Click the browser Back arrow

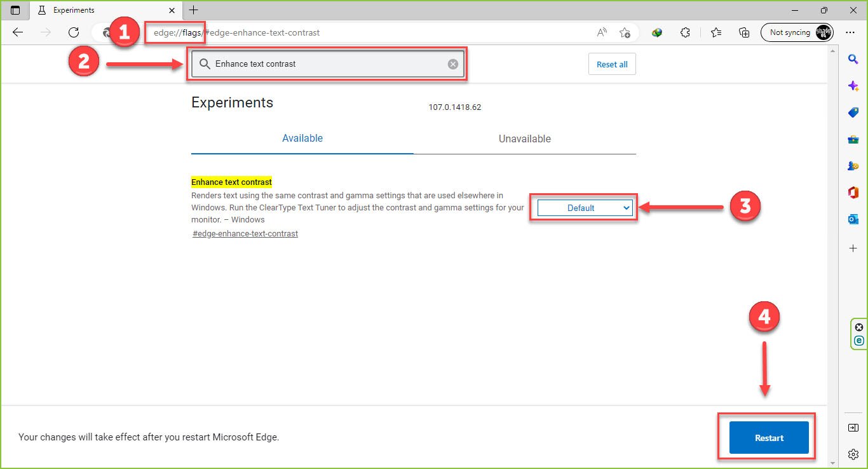pyautogui.click(x=18, y=32)
